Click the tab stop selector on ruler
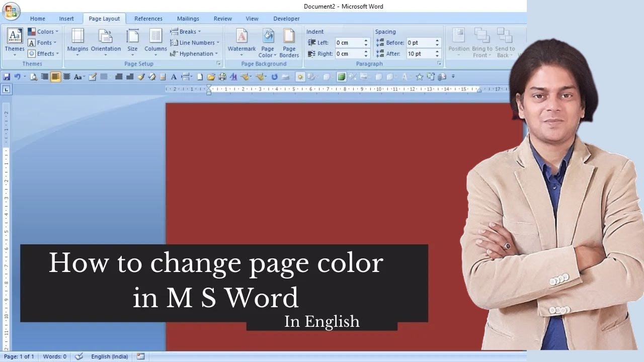 click(x=6, y=89)
